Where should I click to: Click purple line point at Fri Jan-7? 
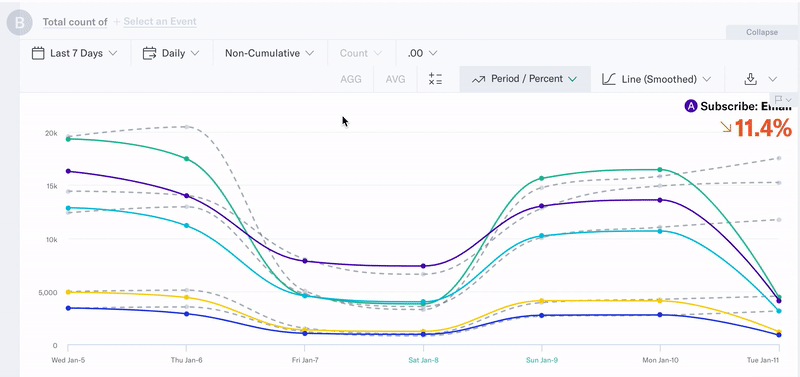(305, 261)
